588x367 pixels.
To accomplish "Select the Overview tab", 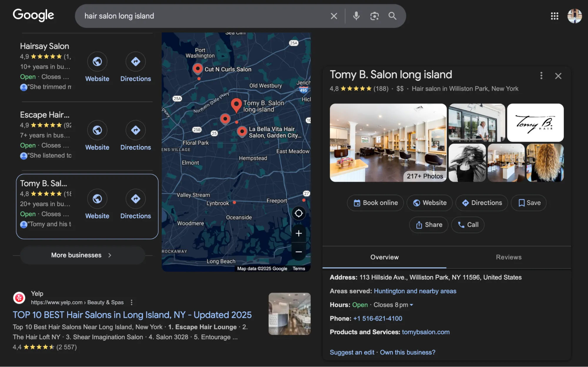I will (384, 257).
